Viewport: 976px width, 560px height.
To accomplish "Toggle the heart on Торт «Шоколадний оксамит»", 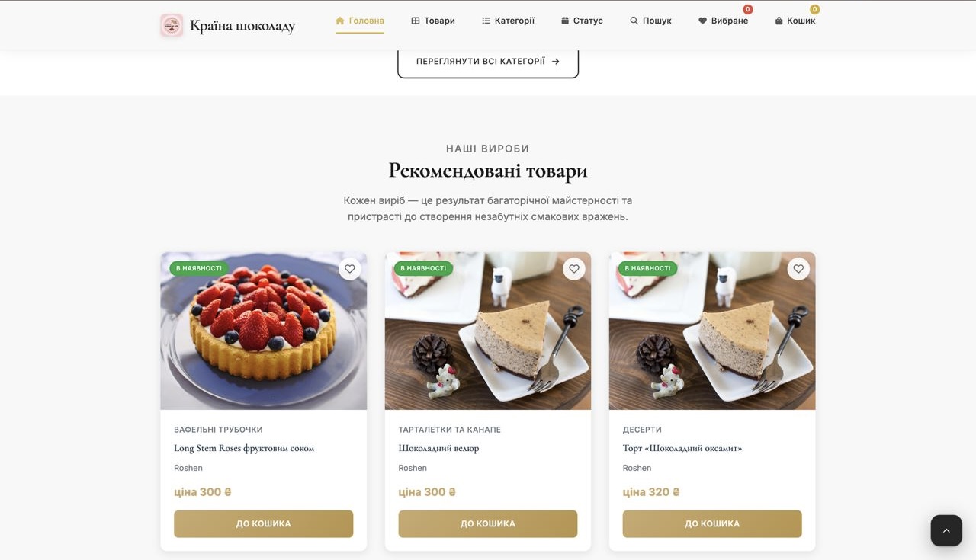I will click(x=798, y=268).
